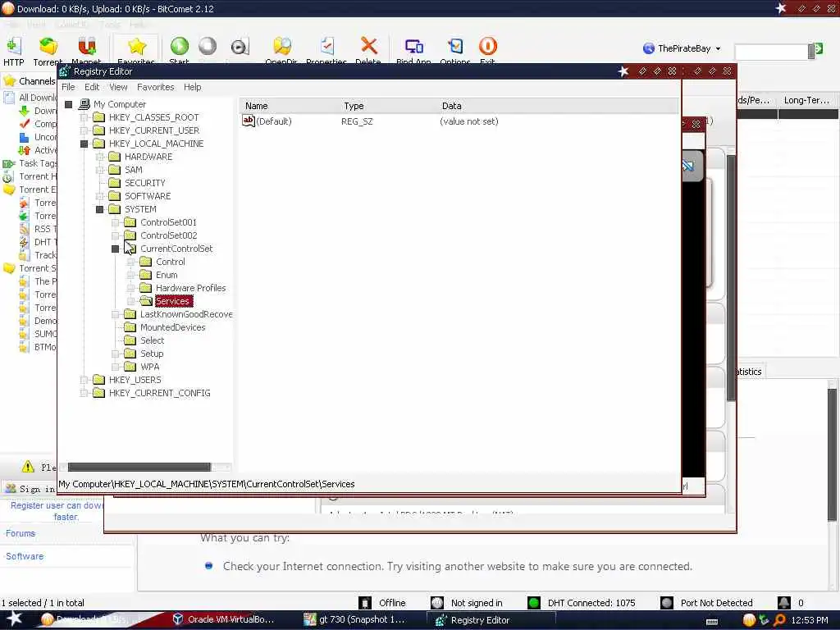The width and height of the screenshot is (840, 630).
Task: Click the bell notification icon in BitComet status bar
Action: [783, 603]
